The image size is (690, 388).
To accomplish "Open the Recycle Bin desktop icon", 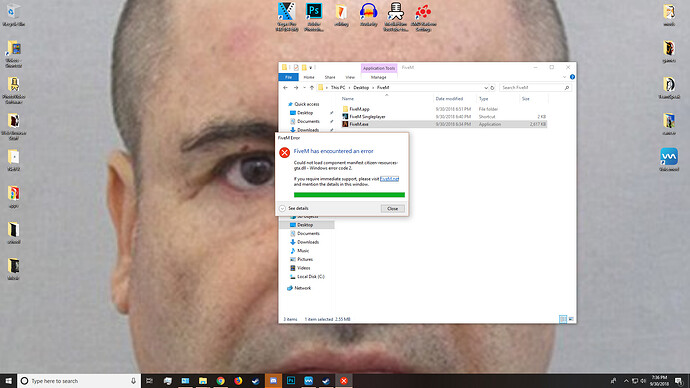I will [x=13, y=15].
